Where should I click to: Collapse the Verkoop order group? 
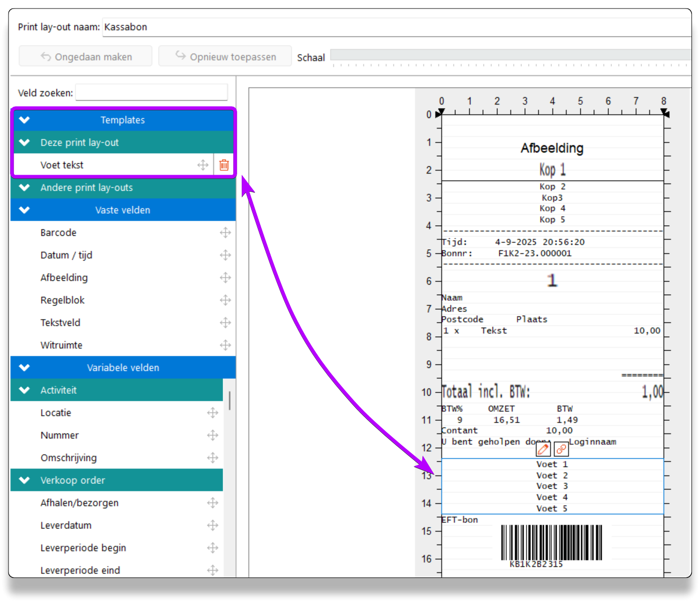click(25, 480)
